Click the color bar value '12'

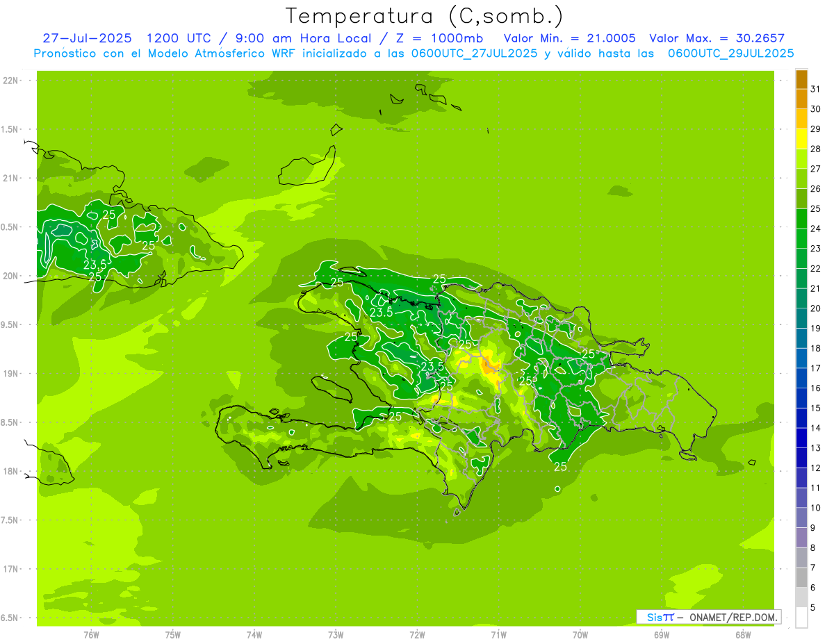pyautogui.click(x=815, y=468)
